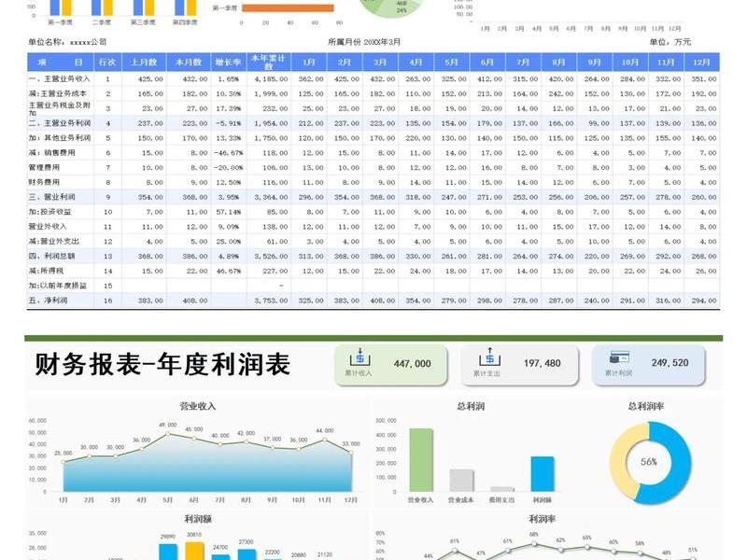Select the 财务费用 row label
747x560 pixels.
(x=44, y=182)
